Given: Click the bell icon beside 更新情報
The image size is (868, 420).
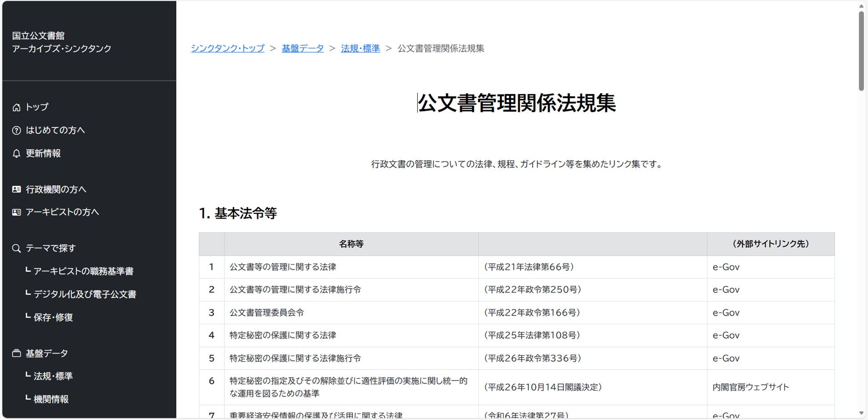Looking at the screenshot, I should (16, 154).
